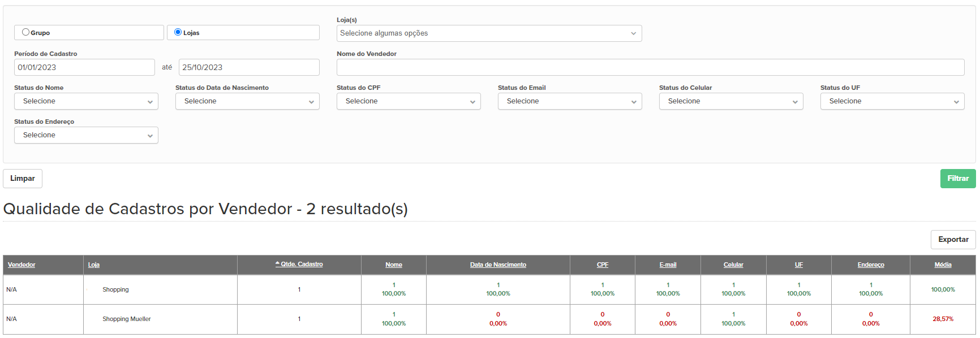Open Status do Data de Nascimento dropdown
Viewport: 980px width, 338px height.
pyautogui.click(x=247, y=101)
